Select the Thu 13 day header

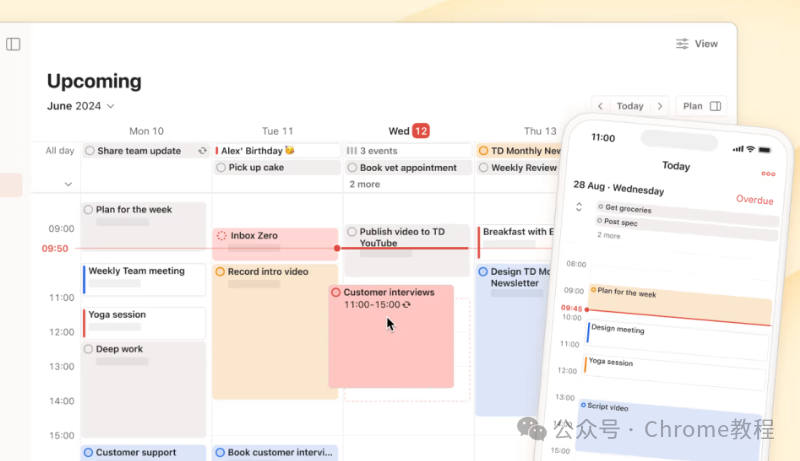point(540,131)
